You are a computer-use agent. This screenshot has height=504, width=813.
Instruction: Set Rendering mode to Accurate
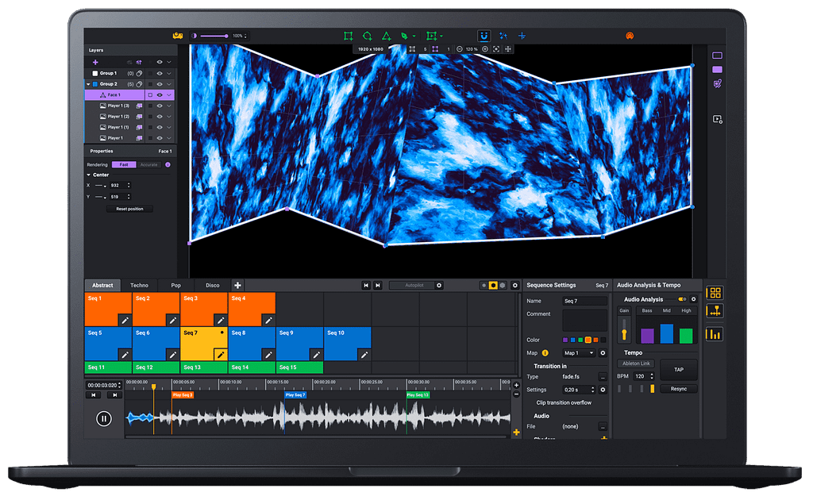point(148,164)
